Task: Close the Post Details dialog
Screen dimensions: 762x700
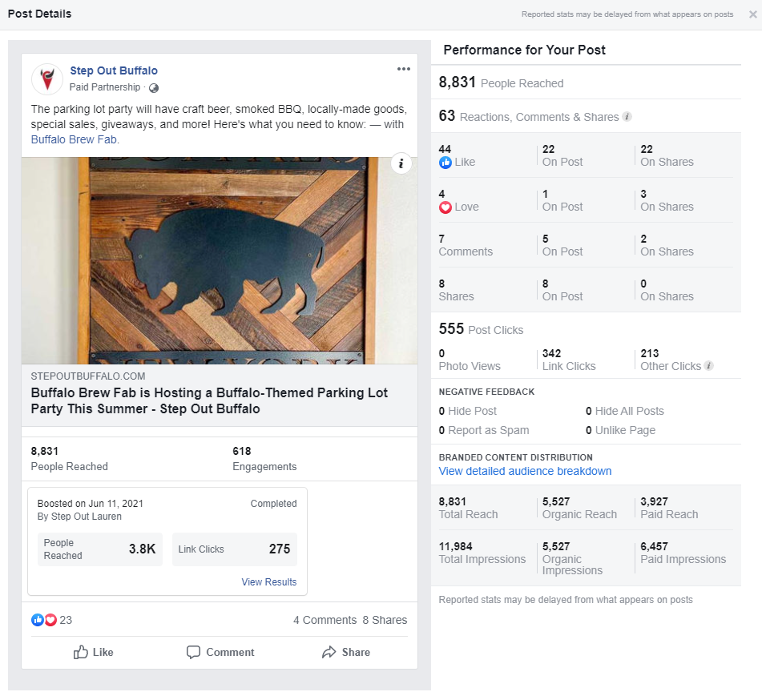Action: pyautogui.click(x=752, y=14)
